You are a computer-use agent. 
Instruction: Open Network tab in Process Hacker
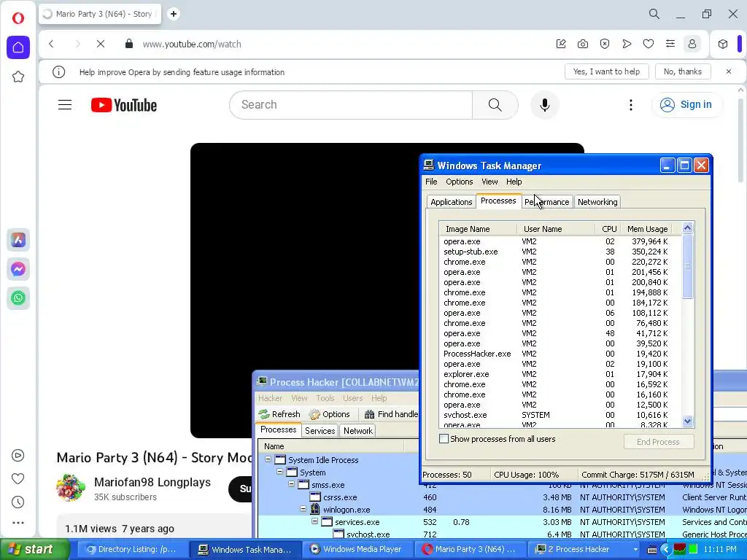(357, 430)
